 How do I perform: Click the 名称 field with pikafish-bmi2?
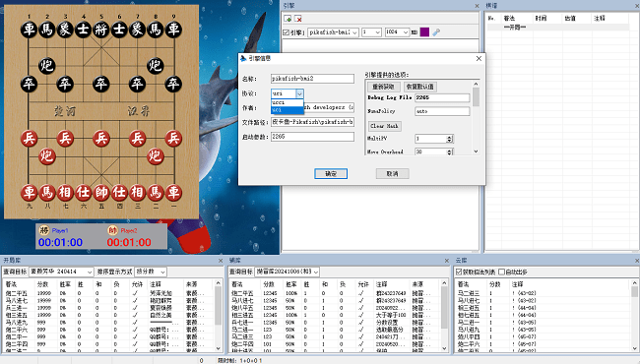pos(312,79)
